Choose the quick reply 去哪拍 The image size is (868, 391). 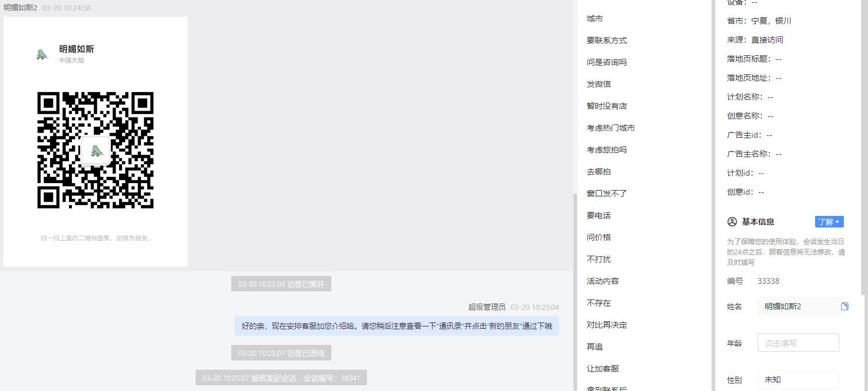599,172
